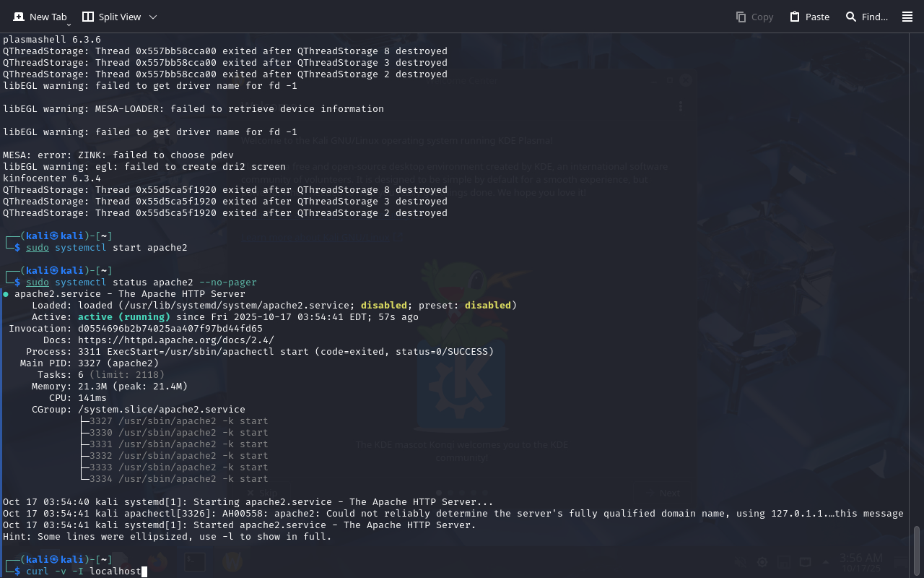Click the Main PID 3327 value
This screenshot has height=578, width=924.
pos(89,363)
